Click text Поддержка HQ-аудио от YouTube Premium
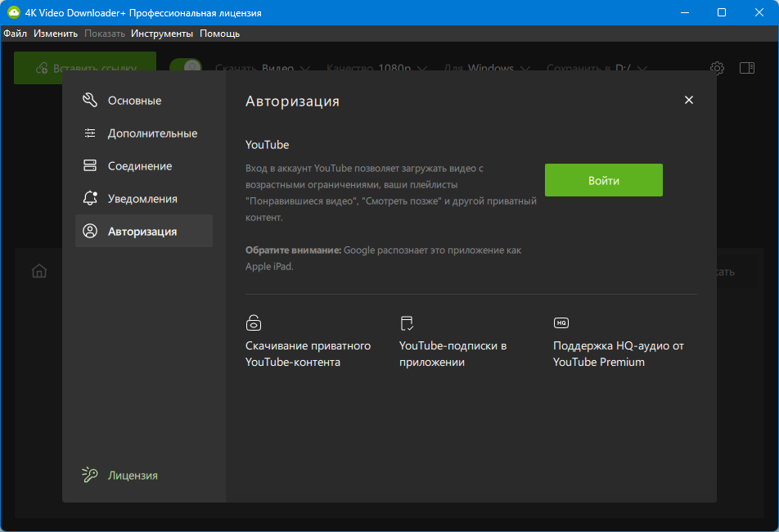Image resolution: width=779 pixels, height=532 pixels. [619, 354]
